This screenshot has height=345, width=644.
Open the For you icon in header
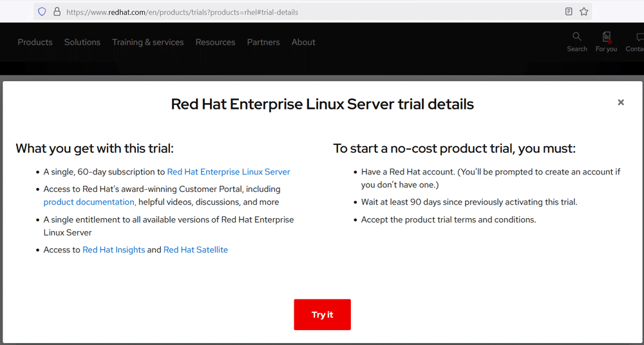[606, 42]
